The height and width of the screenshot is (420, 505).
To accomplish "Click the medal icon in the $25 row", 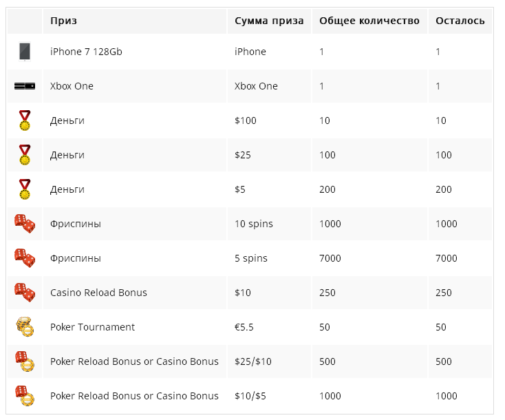I will click(x=25, y=155).
